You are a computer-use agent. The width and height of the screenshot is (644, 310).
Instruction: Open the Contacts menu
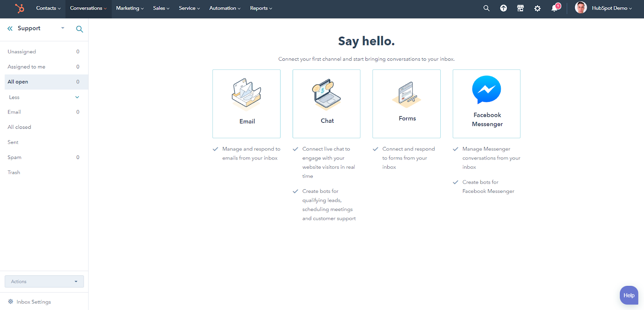(x=48, y=8)
